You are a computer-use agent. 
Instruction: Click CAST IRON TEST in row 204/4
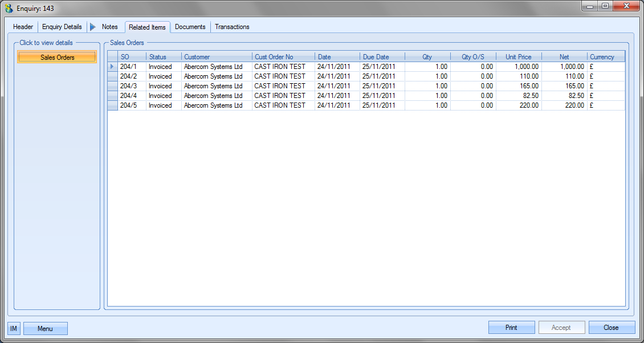[x=283, y=96]
